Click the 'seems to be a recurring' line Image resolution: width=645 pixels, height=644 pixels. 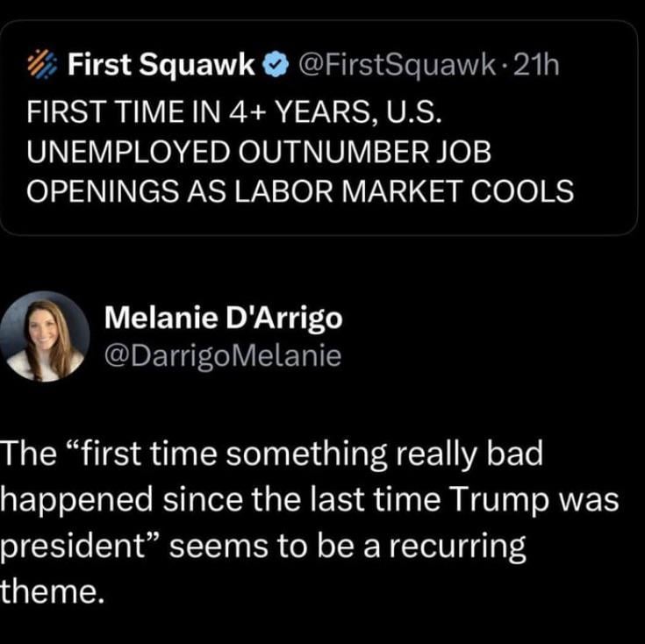pos(348,547)
